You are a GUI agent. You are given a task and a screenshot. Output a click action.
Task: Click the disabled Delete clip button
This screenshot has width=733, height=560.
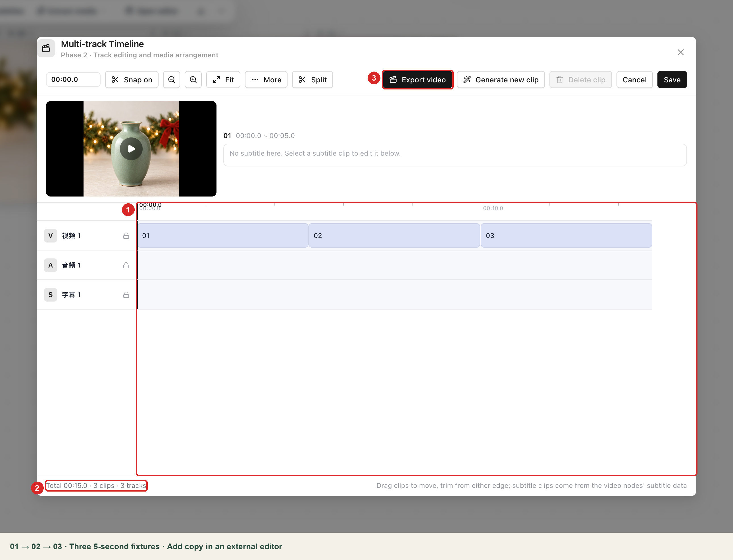[581, 80]
